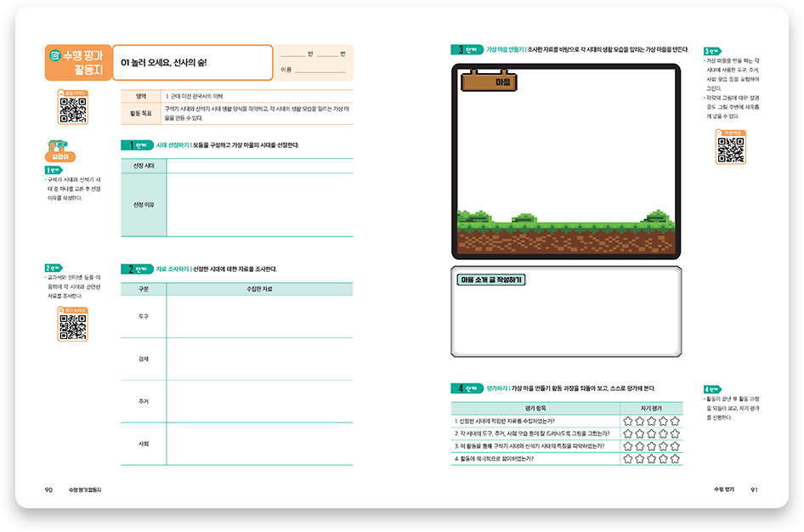Click page number 91
The width and height of the screenshot is (804, 532).
coord(754,490)
